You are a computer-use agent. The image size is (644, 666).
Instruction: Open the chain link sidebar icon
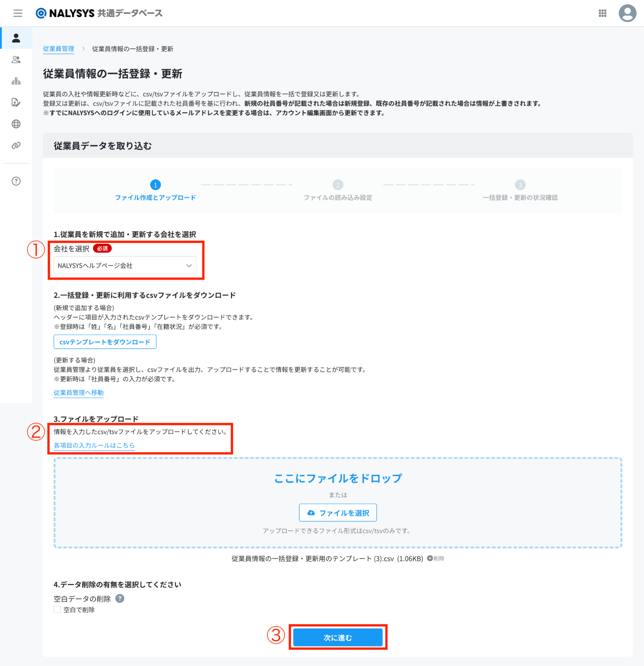tap(16, 146)
